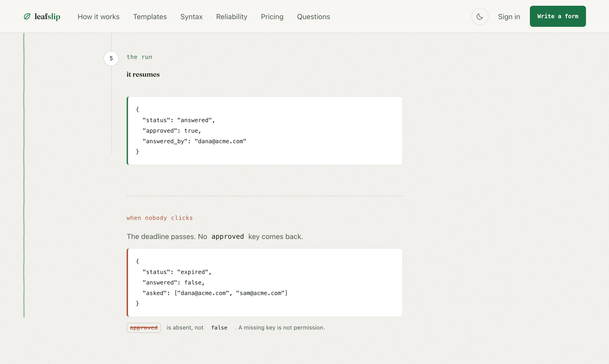Viewport: 609px width, 364px height.
Task: Click the "it resumes" heading
Action: [x=143, y=74]
